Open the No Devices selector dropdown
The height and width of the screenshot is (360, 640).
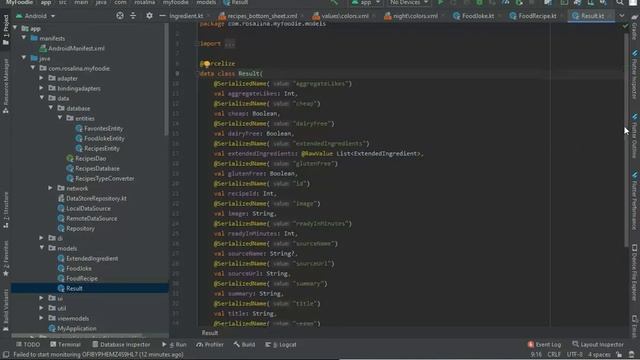pyautogui.click(x=409, y=2)
